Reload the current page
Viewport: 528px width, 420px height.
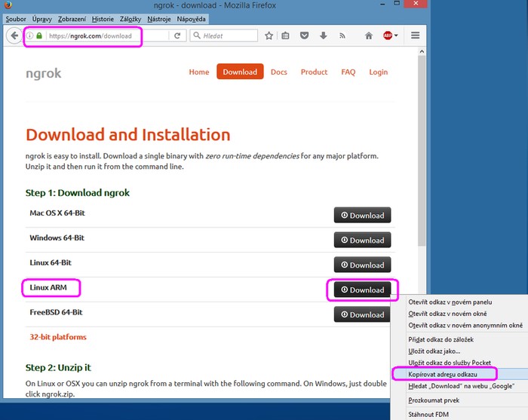[x=177, y=35]
